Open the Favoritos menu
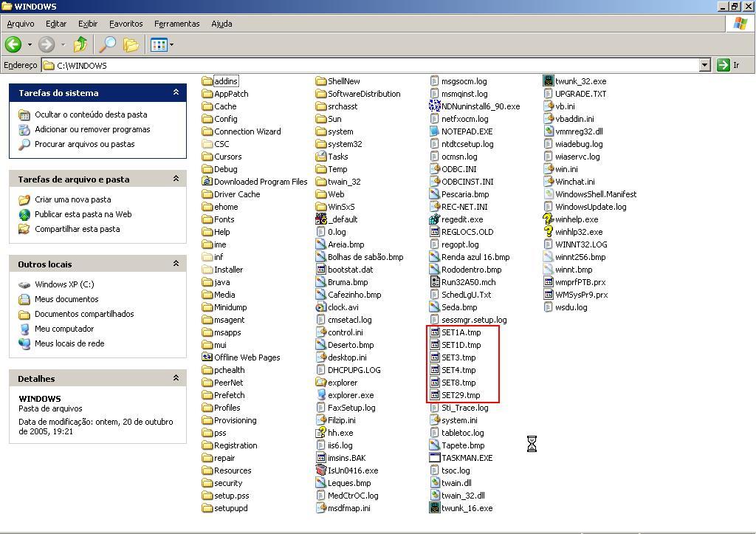756x534 pixels. pos(126,24)
